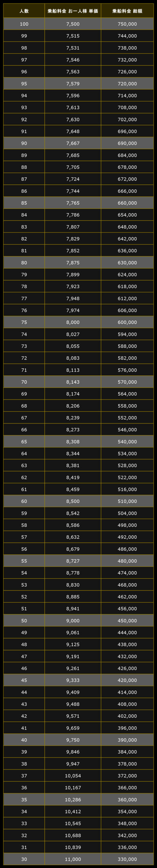Click the 11,000 unit price cell
The height and width of the screenshot is (868, 157).
73,859
